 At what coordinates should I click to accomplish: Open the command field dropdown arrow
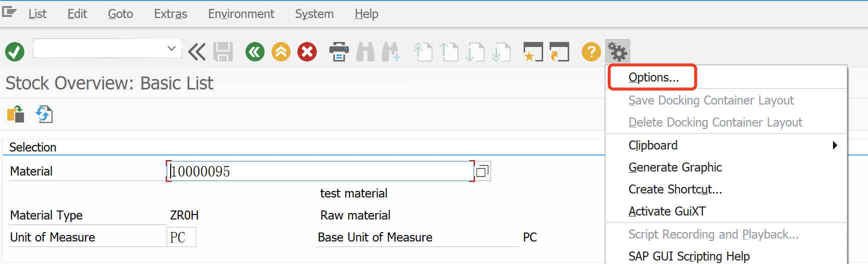172,48
